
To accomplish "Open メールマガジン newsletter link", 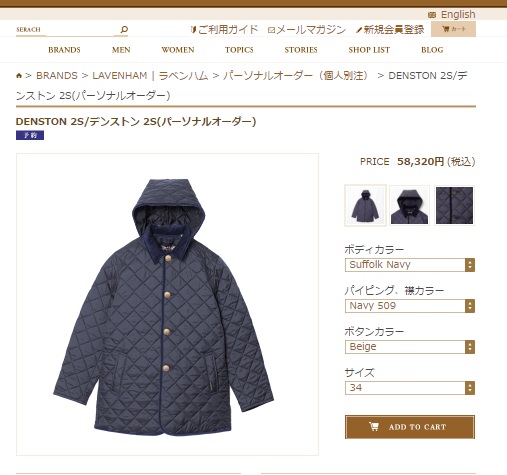I will [307, 30].
